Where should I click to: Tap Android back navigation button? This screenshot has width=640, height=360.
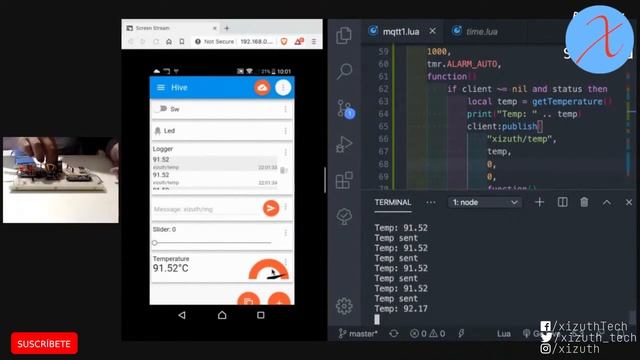(x=182, y=315)
